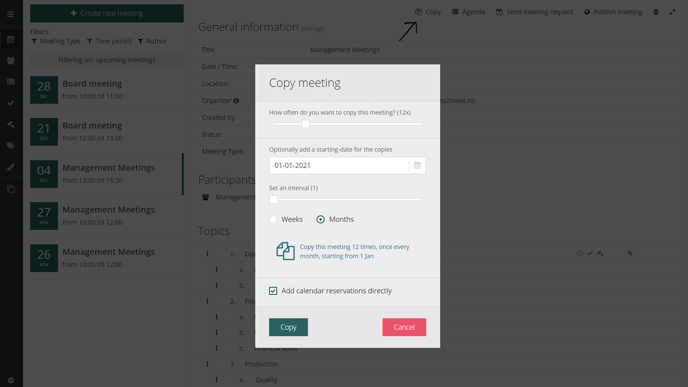Open Management Meetings on 27 Nov
The width and height of the screenshot is (688, 387).
(107, 216)
